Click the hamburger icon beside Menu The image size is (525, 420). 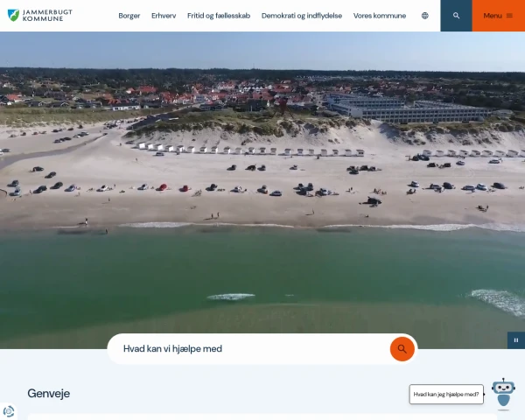(x=509, y=16)
